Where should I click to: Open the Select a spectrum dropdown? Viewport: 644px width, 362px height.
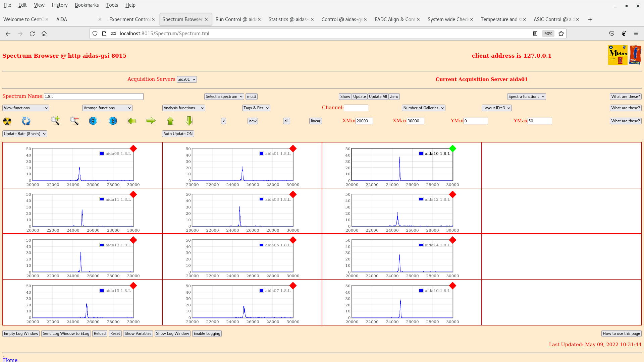(224, 97)
